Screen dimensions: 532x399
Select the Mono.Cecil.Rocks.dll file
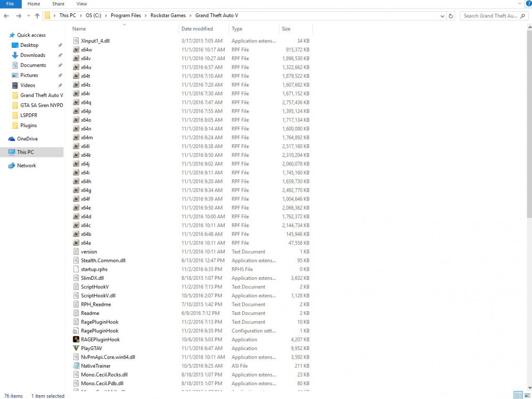(x=104, y=375)
